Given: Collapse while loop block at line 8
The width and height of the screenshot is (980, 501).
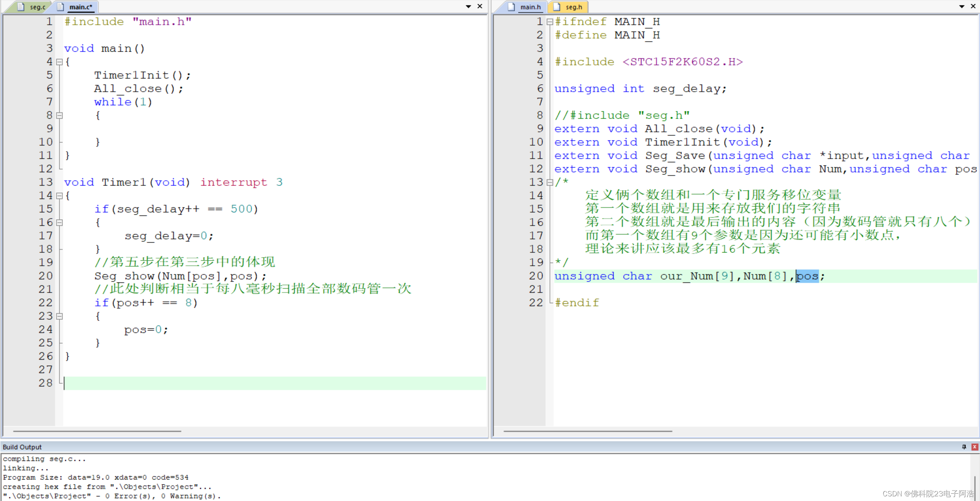Looking at the screenshot, I should 59,115.
